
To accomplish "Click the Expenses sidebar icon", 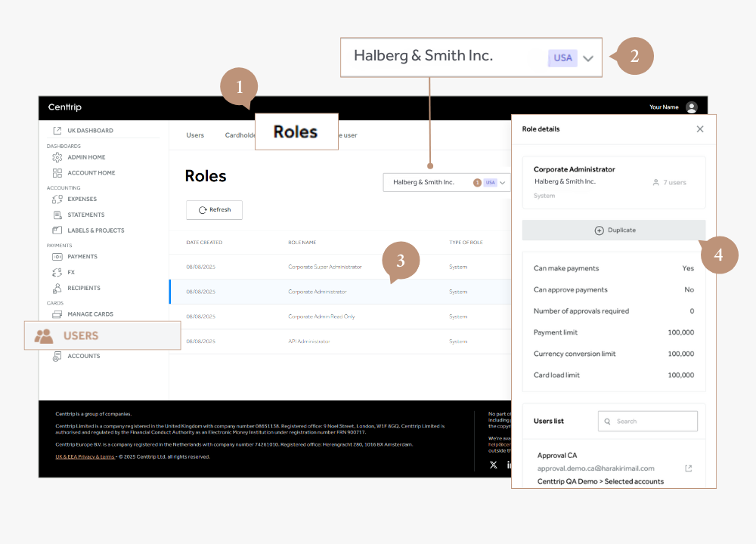I will click(x=57, y=199).
